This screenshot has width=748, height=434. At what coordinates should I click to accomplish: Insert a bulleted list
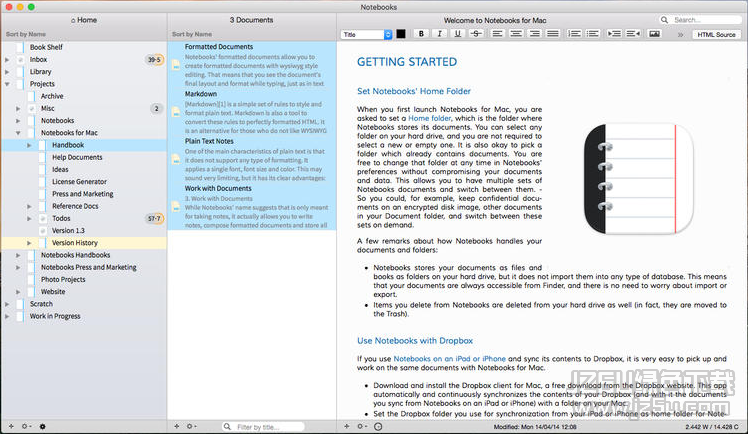pos(592,34)
